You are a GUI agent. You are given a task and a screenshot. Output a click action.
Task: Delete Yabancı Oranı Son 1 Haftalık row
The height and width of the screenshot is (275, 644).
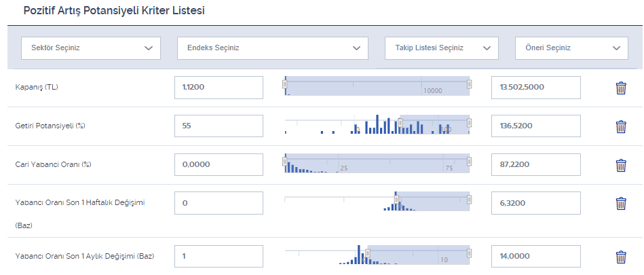pos(620,203)
